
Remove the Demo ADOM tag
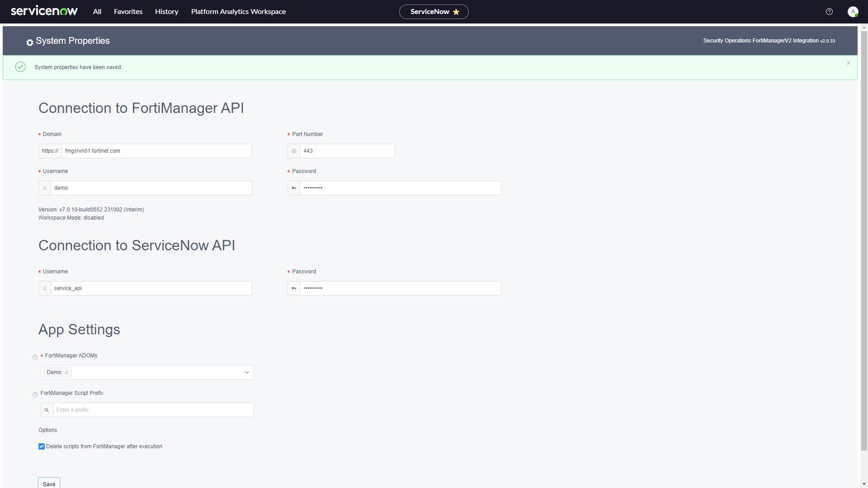66,372
